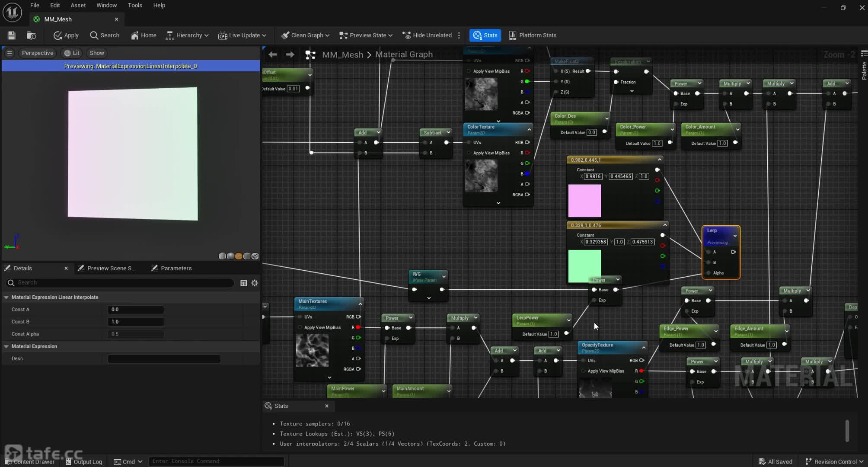
Task: Open the Help menu
Action: tap(159, 5)
